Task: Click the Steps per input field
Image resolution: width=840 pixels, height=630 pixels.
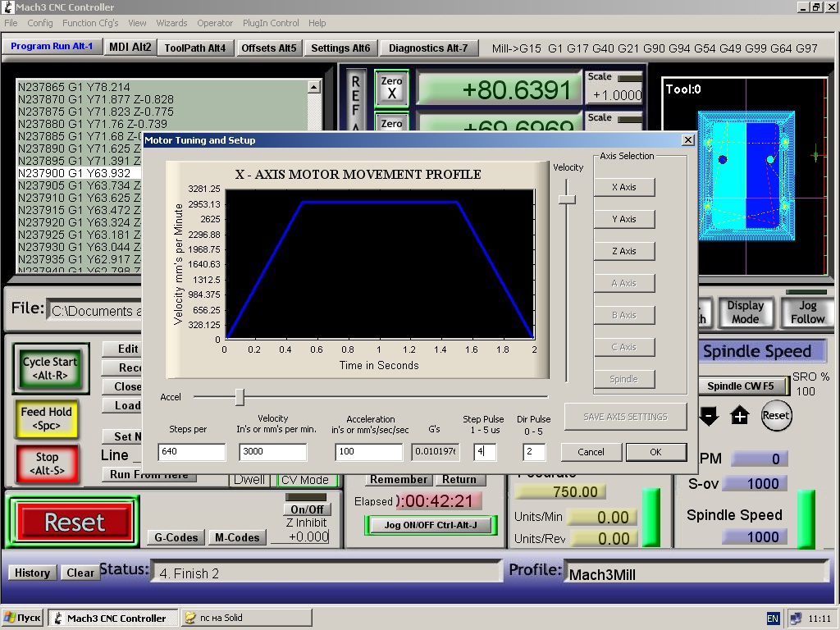Action: click(192, 452)
